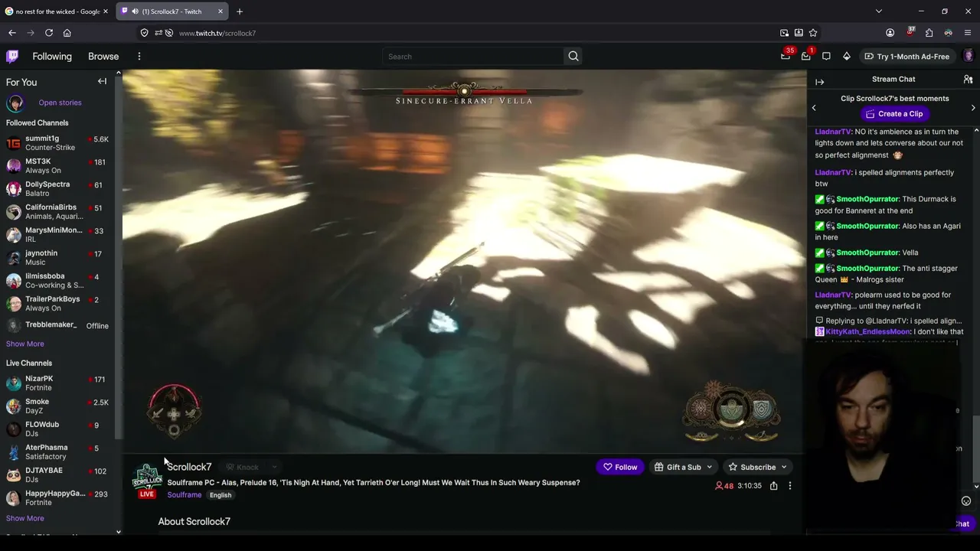Click the chat scrollbar thumb

975,449
